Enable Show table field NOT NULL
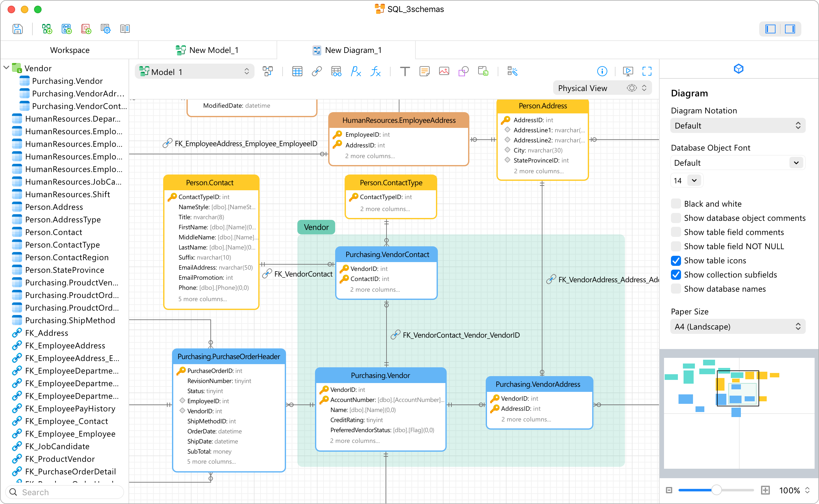 676,246
